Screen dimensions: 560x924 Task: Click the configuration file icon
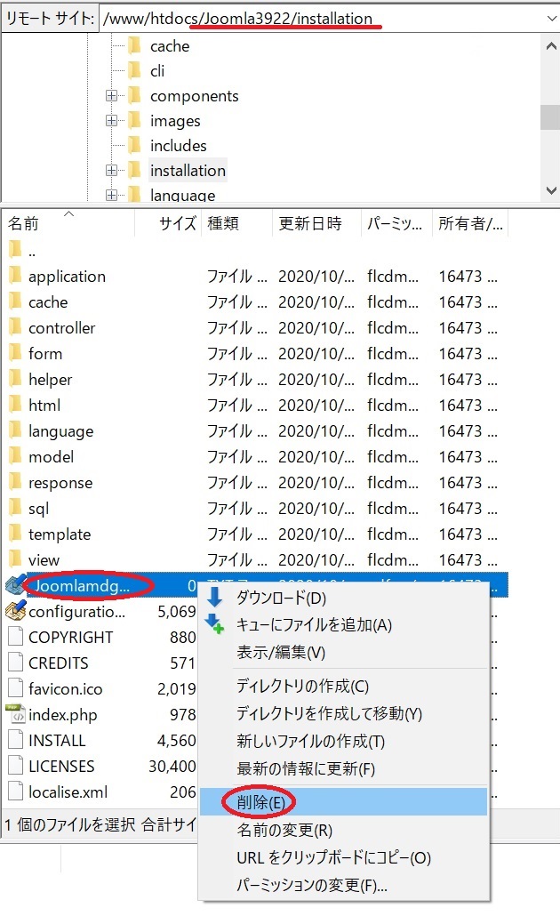(15, 611)
